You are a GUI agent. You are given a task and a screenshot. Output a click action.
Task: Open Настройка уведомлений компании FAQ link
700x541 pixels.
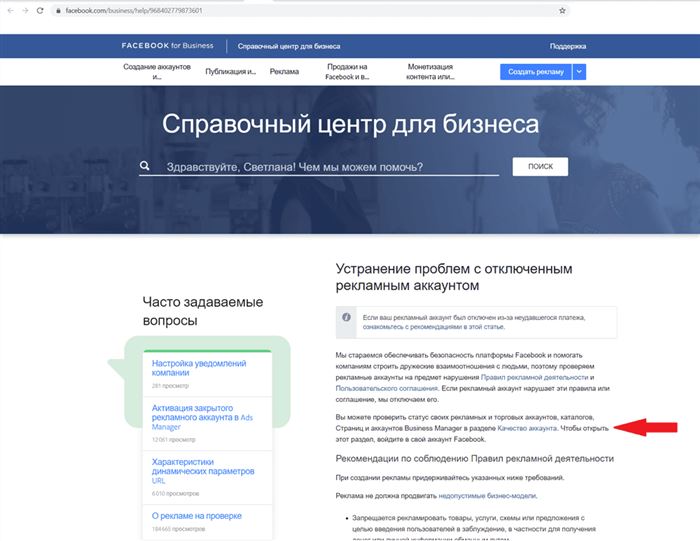[x=199, y=368]
